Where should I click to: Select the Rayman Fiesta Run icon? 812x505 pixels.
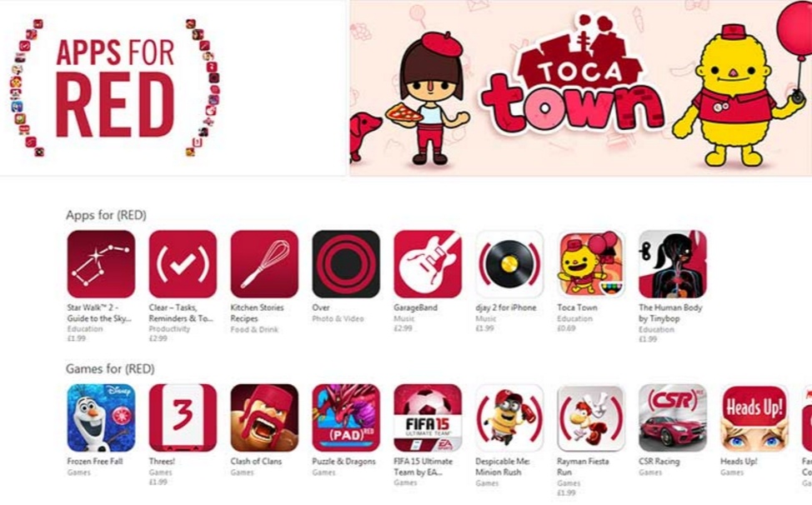[x=591, y=417]
